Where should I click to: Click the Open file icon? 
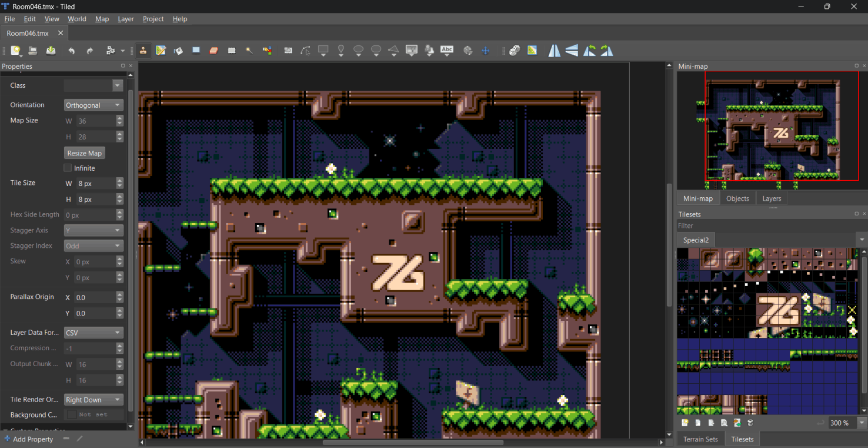click(33, 51)
